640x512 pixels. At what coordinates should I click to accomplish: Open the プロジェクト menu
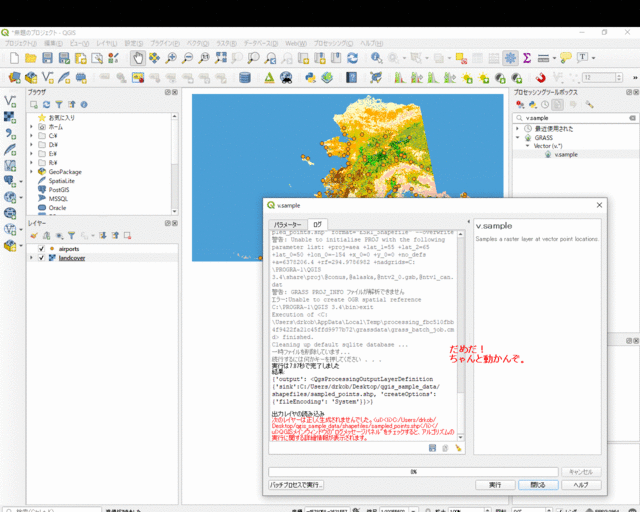tap(20, 43)
